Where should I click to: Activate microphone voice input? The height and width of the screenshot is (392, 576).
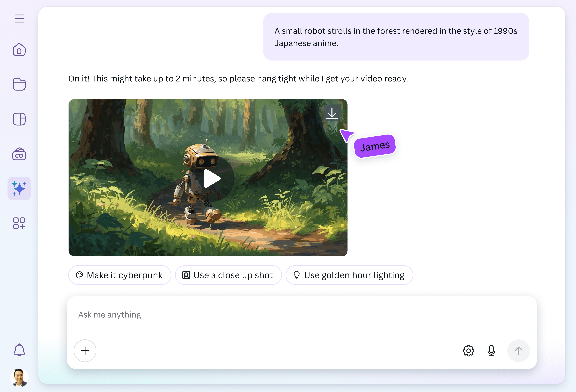coord(491,351)
